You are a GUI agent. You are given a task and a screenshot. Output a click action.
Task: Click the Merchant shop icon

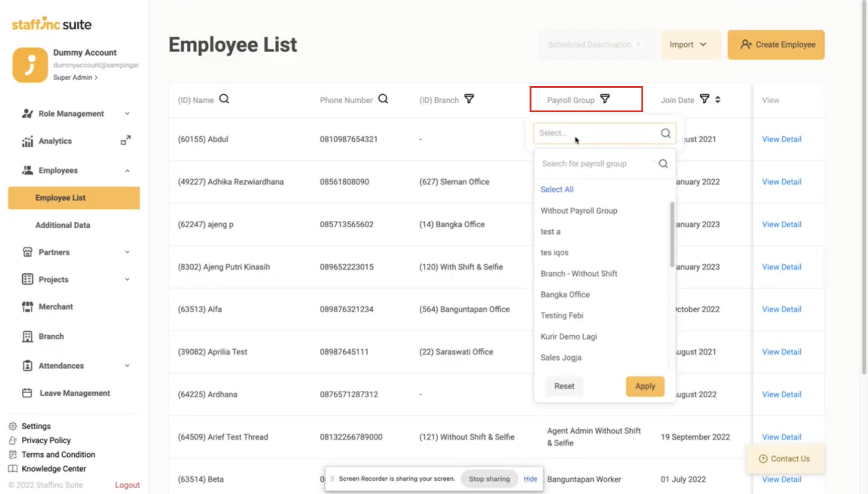pos(27,307)
